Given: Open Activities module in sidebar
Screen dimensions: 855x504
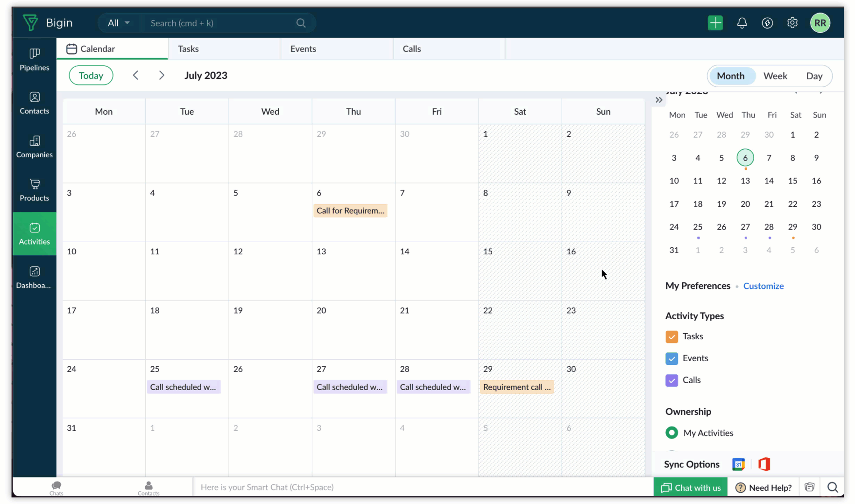Looking at the screenshot, I should tap(34, 234).
